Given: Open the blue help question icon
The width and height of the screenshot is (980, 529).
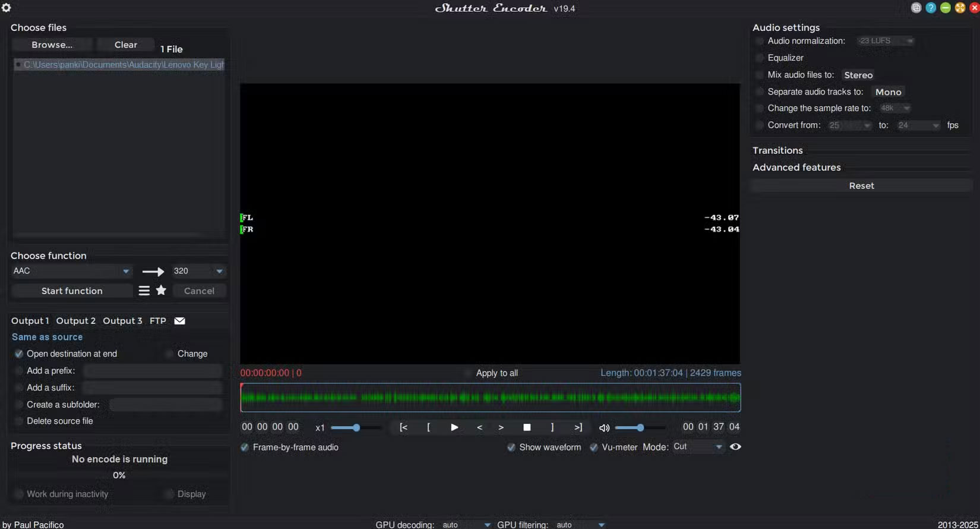Looking at the screenshot, I should point(931,8).
